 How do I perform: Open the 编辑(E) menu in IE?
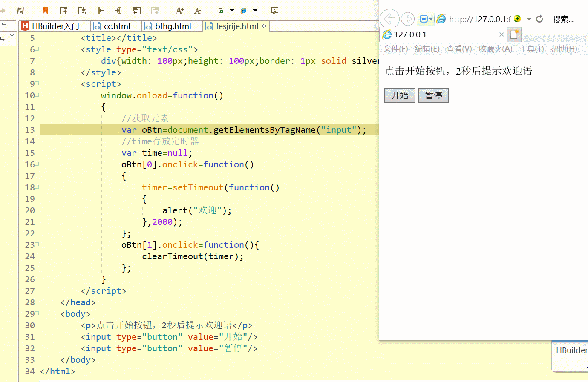click(427, 49)
